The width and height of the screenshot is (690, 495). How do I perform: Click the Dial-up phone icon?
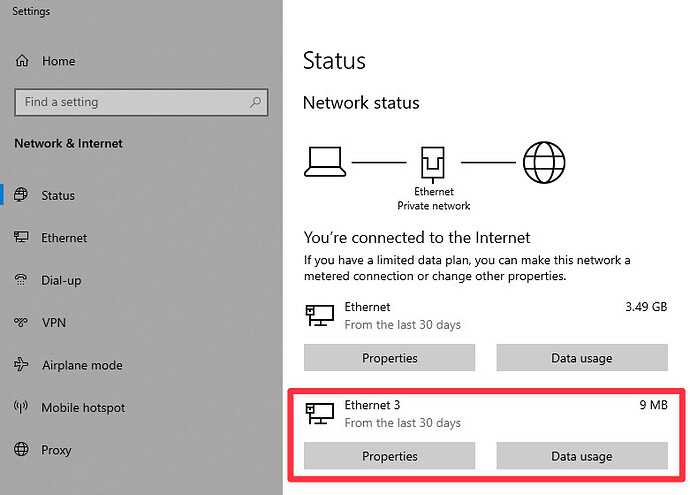(x=21, y=280)
